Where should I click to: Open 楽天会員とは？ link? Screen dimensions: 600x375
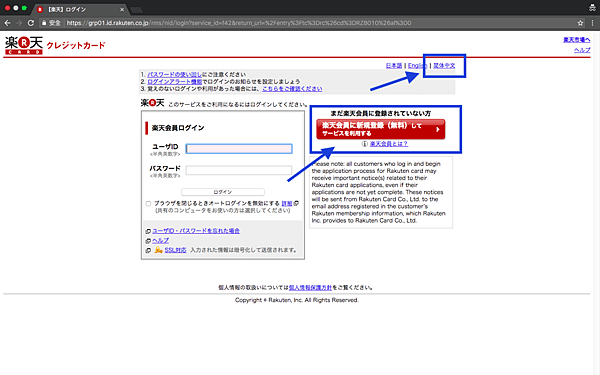pyautogui.click(x=389, y=144)
